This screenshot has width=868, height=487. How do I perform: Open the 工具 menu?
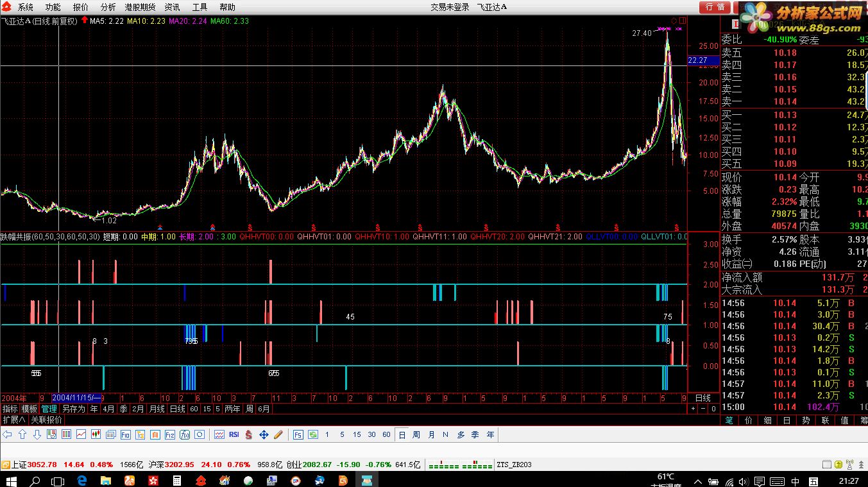pos(200,7)
